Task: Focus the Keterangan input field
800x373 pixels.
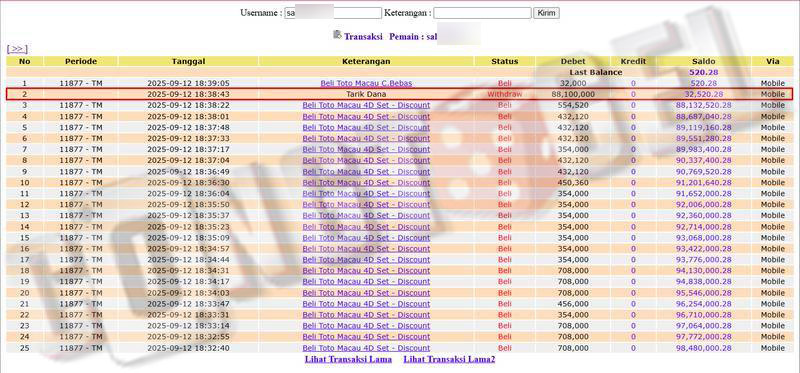Action: [483, 13]
